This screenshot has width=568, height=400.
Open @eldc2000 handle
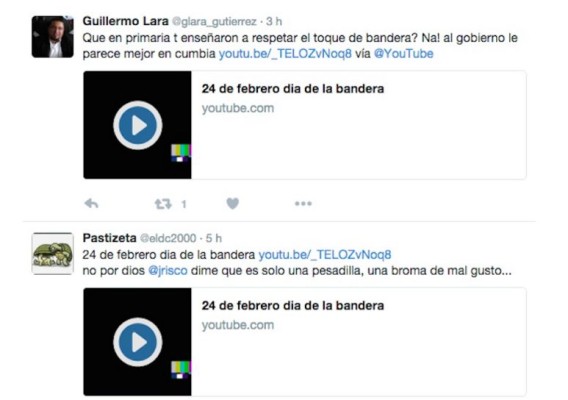coord(168,238)
